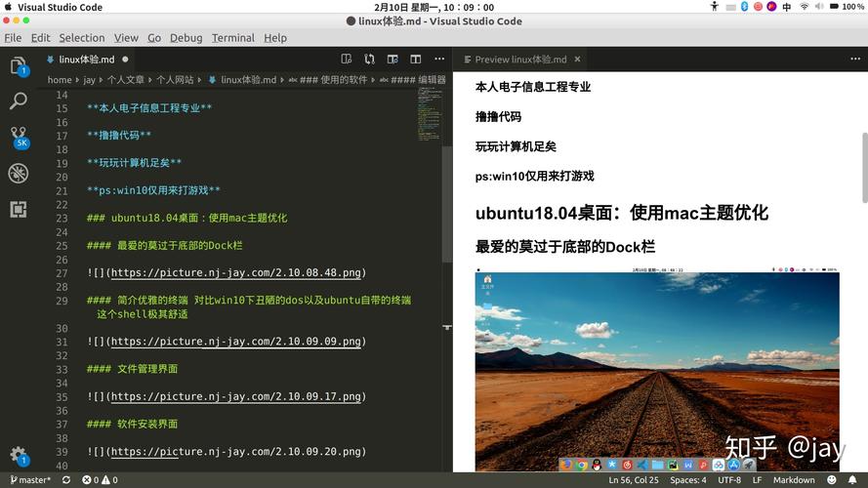868x488 pixels.
Task: Click jay in breadcrumb path
Action: click(89, 80)
